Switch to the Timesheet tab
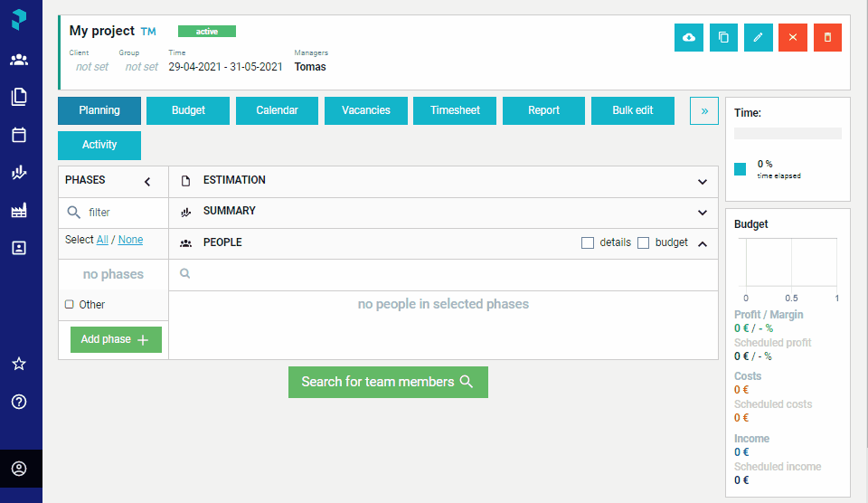The width and height of the screenshot is (868, 503). 455,110
